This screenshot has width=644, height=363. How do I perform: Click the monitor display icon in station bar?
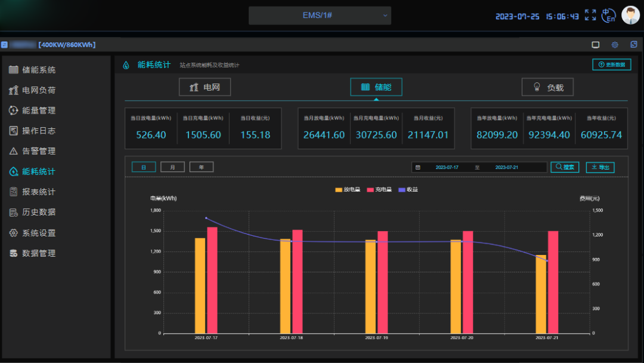[595, 45]
